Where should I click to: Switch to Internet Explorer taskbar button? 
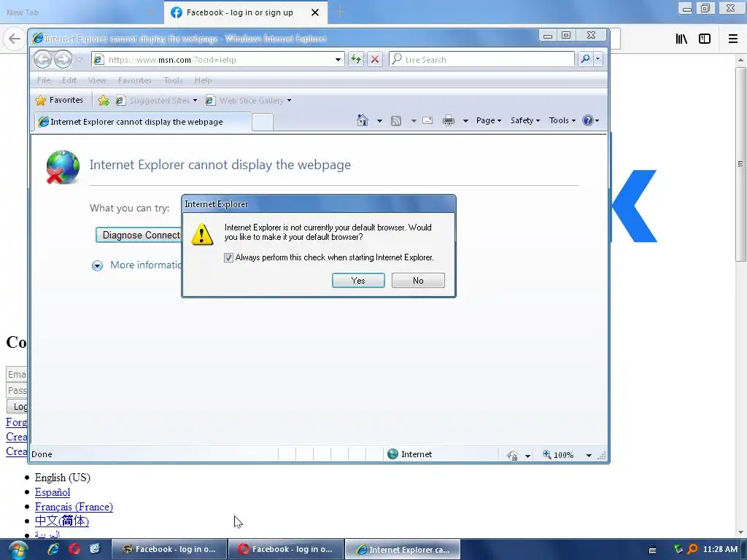[x=403, y=549]
